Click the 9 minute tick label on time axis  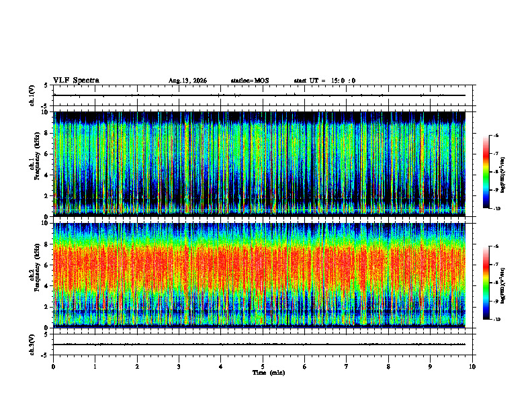(430, 367)
